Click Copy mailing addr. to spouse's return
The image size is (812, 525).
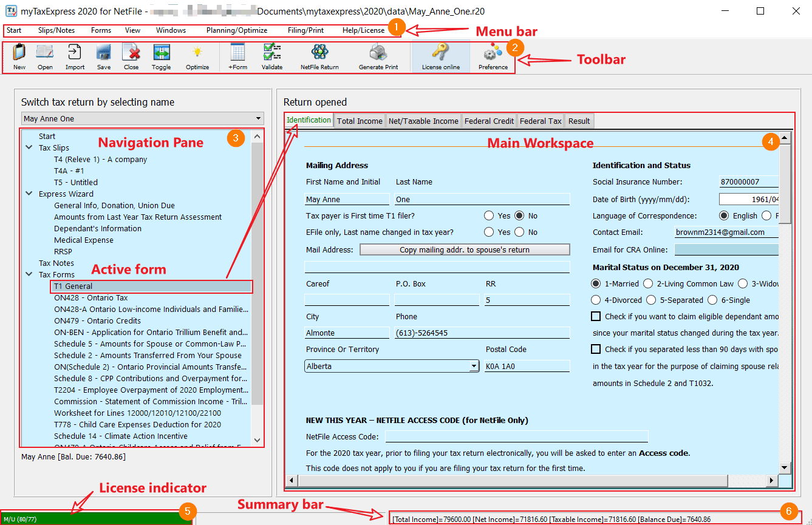[465, 249]
